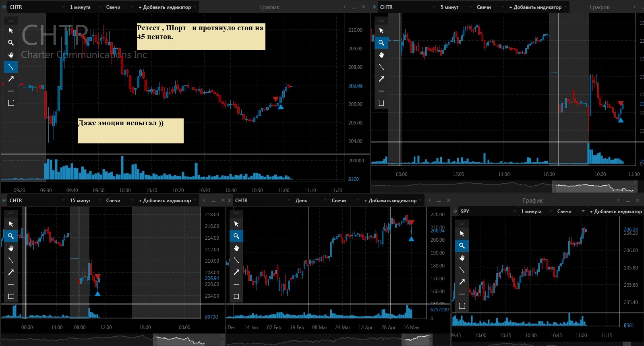Select arrow tool in CHTR 1 минута chart
Screen dimensions: 644x346
coord(11,79)
